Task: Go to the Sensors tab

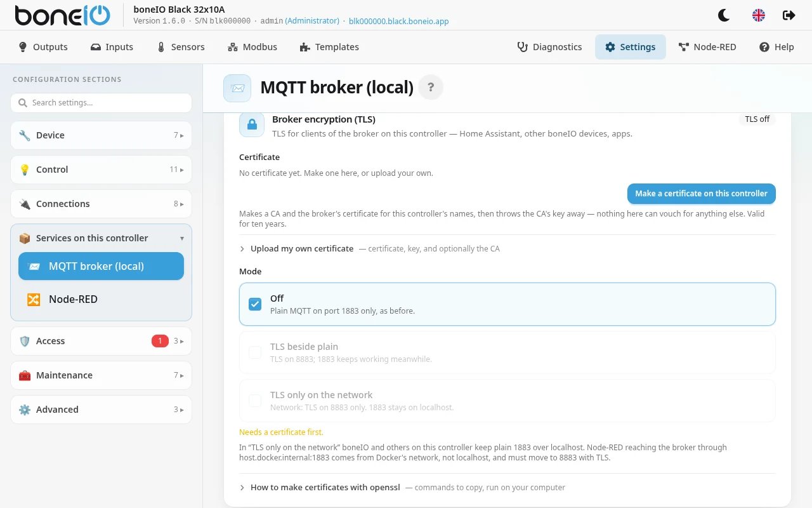Action: click(x=180, y=47)
